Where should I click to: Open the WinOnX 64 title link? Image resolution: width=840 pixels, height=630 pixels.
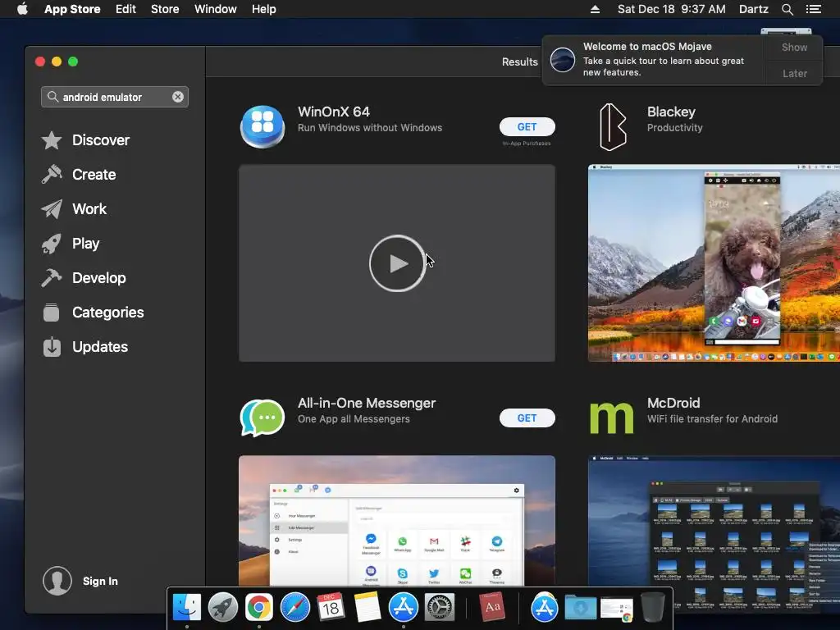click(334, 112)
